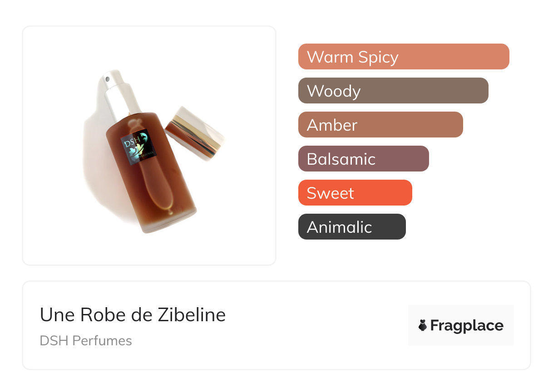Open the DSH Perfumes brand link
Screen dimensions: 553x392
tap(86, 341)
